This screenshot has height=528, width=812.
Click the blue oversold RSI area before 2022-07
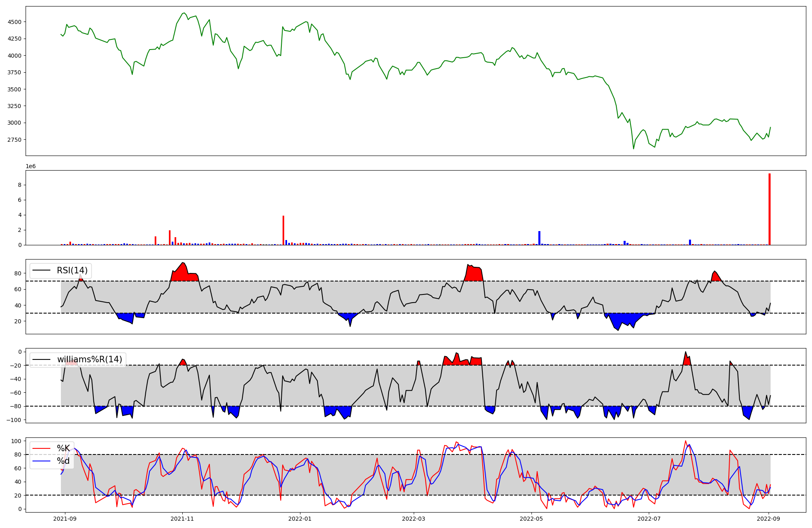[x=621, y=318]
